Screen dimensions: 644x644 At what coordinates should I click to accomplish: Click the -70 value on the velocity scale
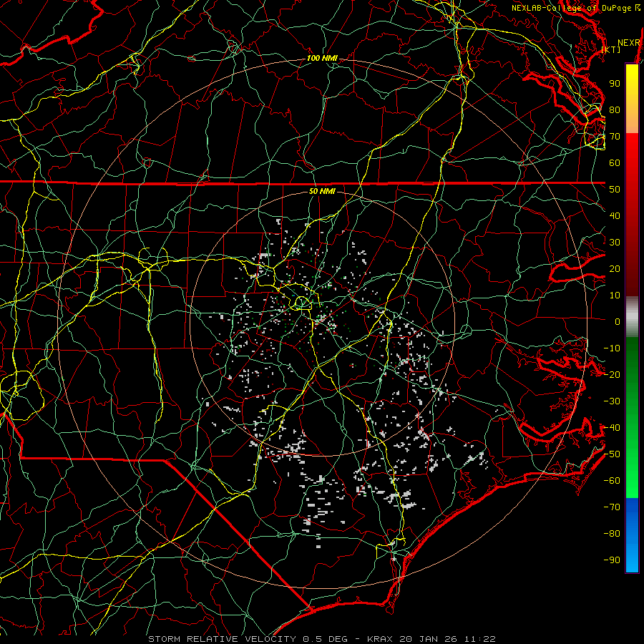click(x=612, y=507)
